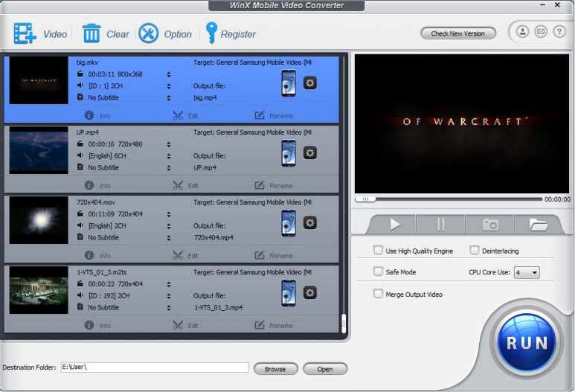Rename the 1-VTS_01_3.m2ts output file

[274, 325]
